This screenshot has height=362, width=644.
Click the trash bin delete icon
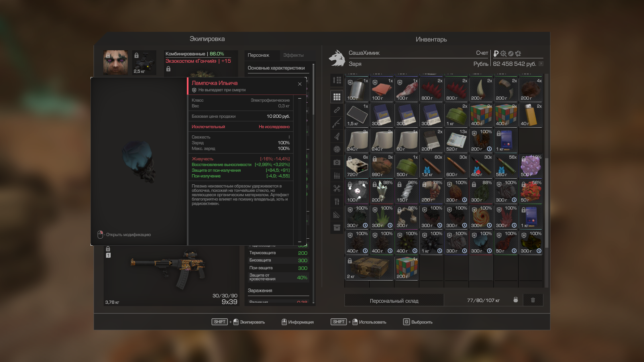point(533,300)
